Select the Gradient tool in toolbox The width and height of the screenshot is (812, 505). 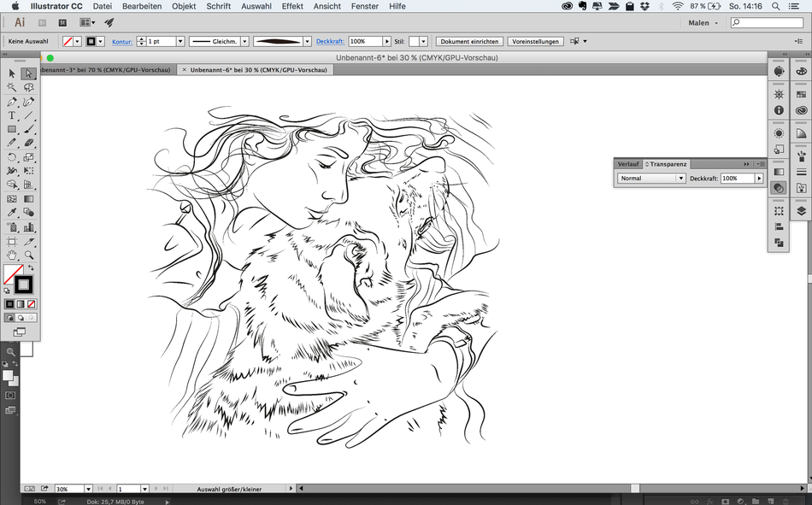pyautogui.click(x=28, y=199)
